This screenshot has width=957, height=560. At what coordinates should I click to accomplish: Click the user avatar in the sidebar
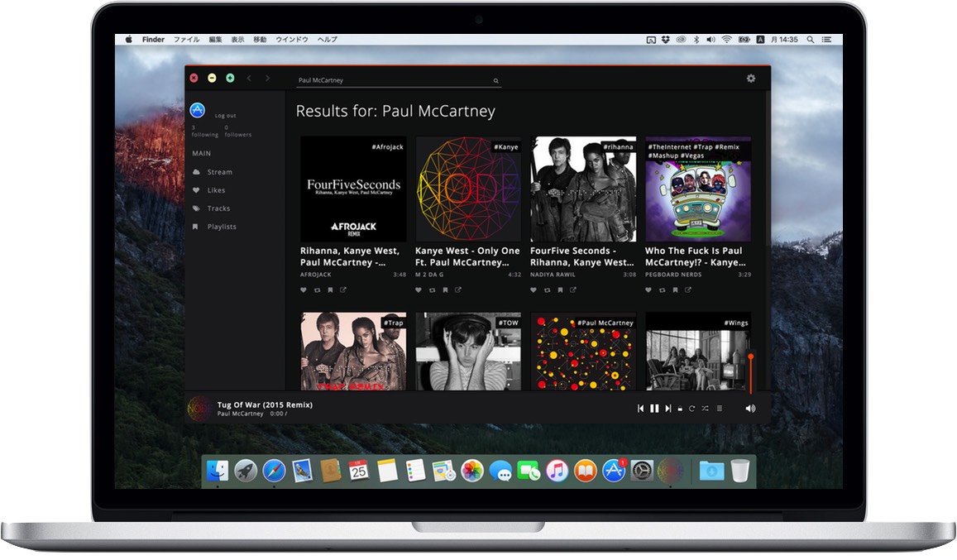pyautogui.click(x=197, y=110)
